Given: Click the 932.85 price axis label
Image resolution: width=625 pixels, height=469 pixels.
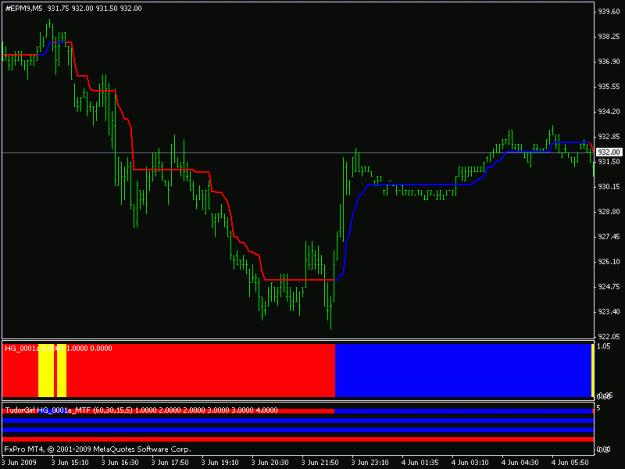Looking at the screenshot, I should pyautogui.click(x=609, y=137).
